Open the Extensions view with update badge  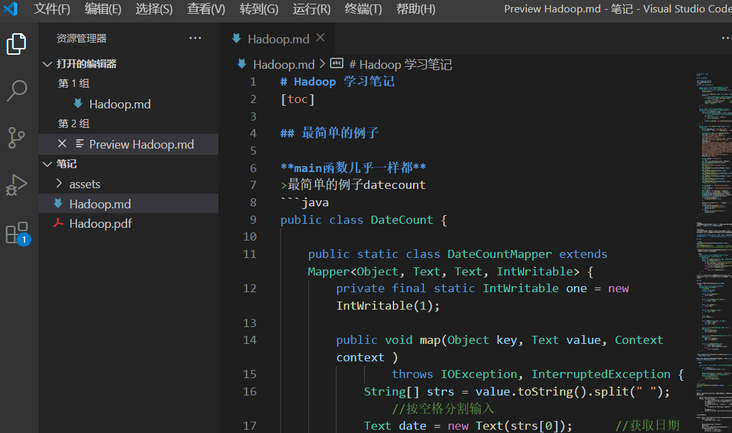coord(17,233)
